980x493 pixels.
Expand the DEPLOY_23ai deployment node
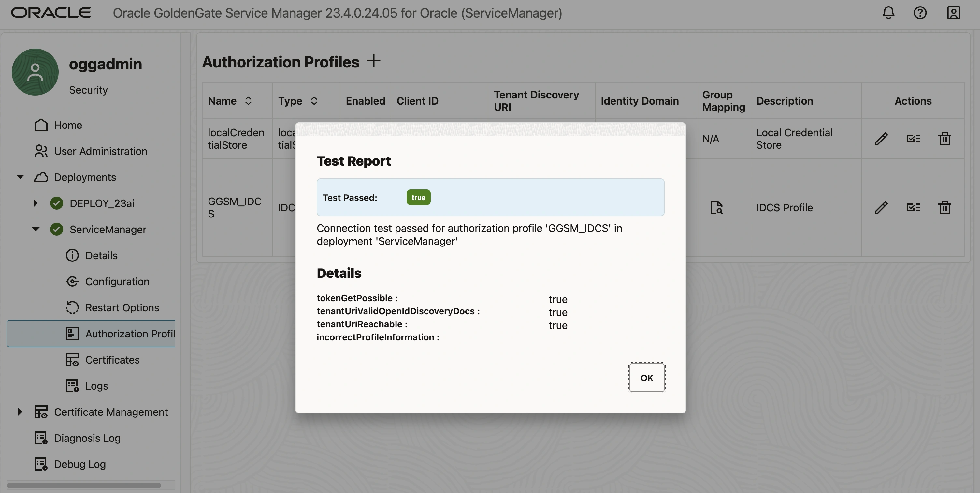point(36,203)
